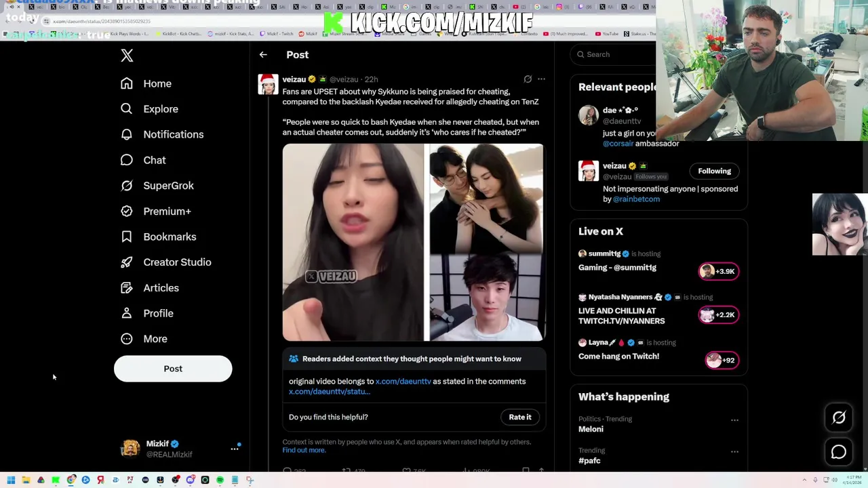Open the @rainbetcom mention link

(636, 199)
